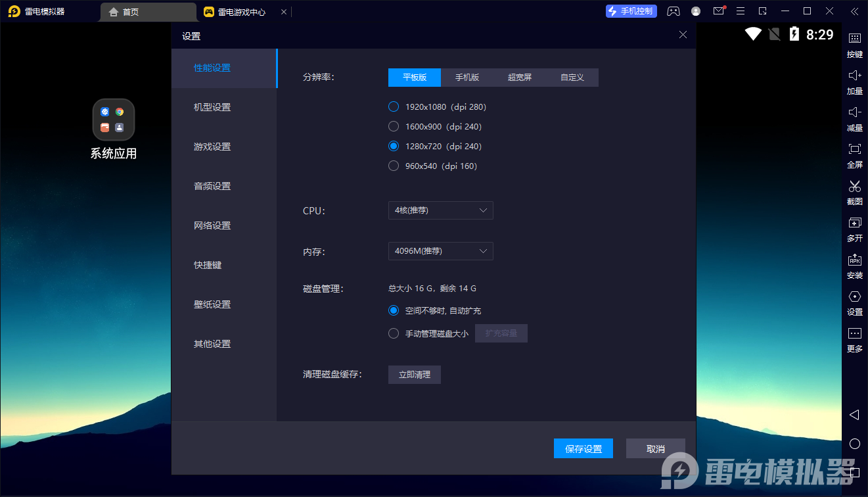Click the gamepad icon in title bar
Viewport: 868px width, 497px height.
pos(673,11)
